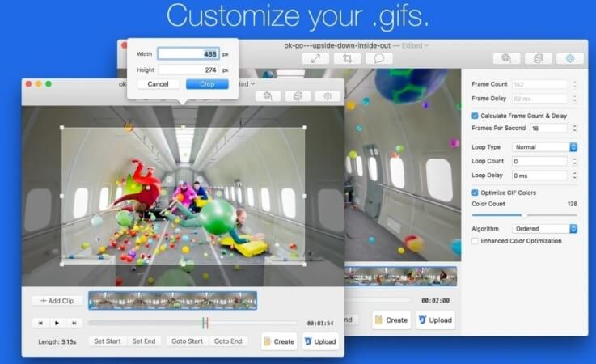Click the top-right crop handle
596x364 pixels.
coord(304,128)
